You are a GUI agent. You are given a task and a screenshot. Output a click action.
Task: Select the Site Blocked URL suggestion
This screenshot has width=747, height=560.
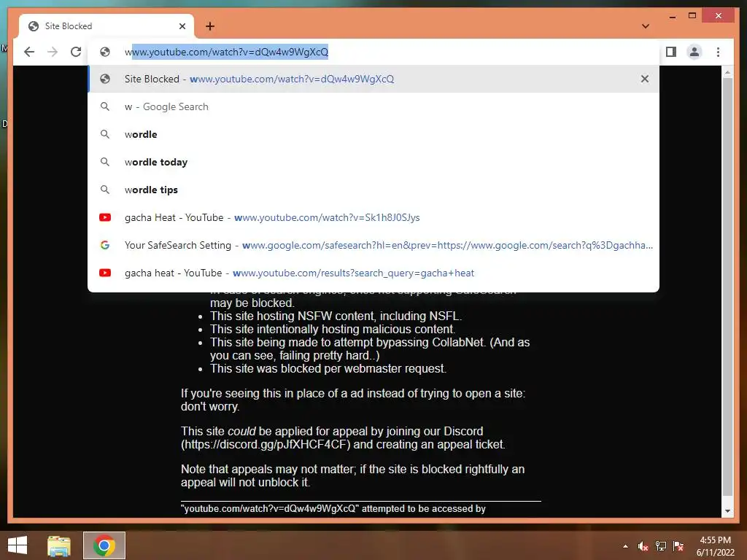[x=373, y=79]
